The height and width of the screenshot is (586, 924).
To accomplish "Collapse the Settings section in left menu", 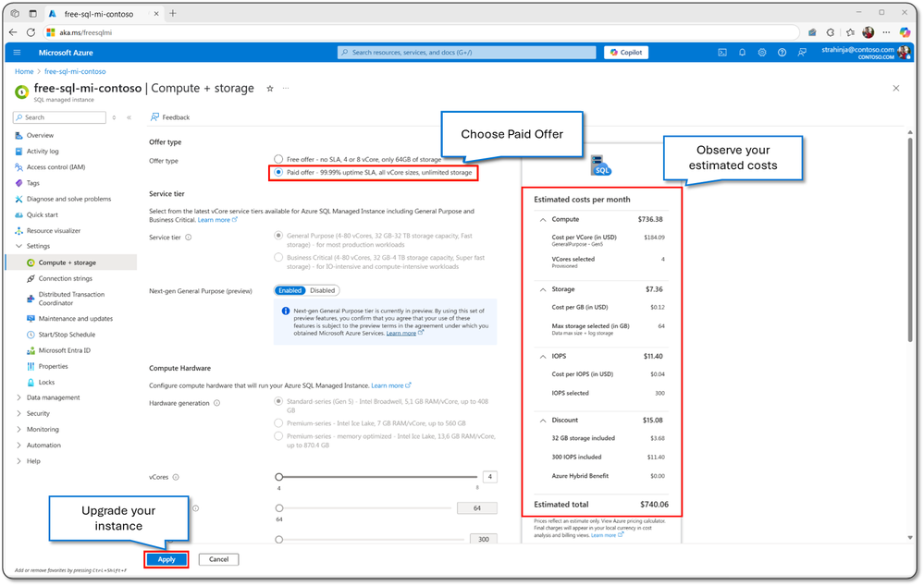I will pos(18,246).
